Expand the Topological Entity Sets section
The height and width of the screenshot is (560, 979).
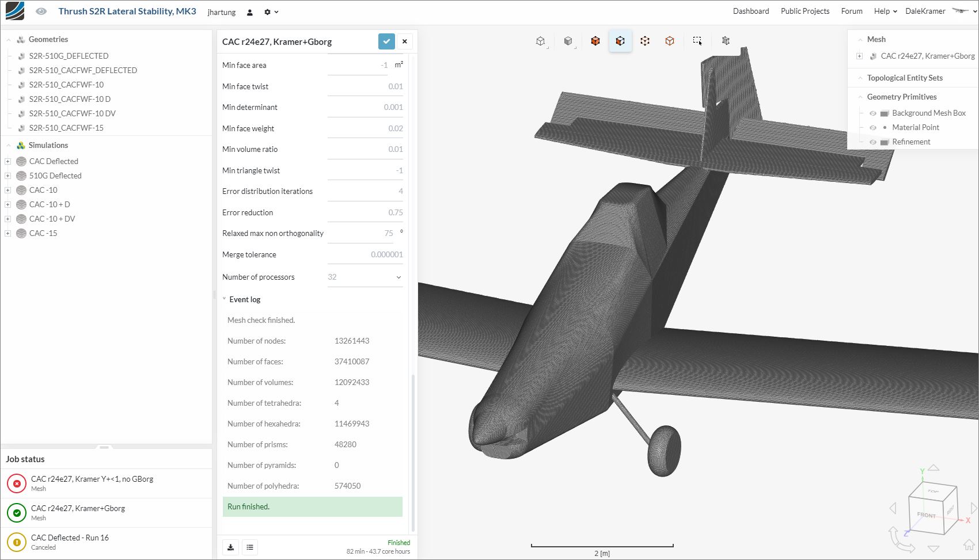point(860,78)
